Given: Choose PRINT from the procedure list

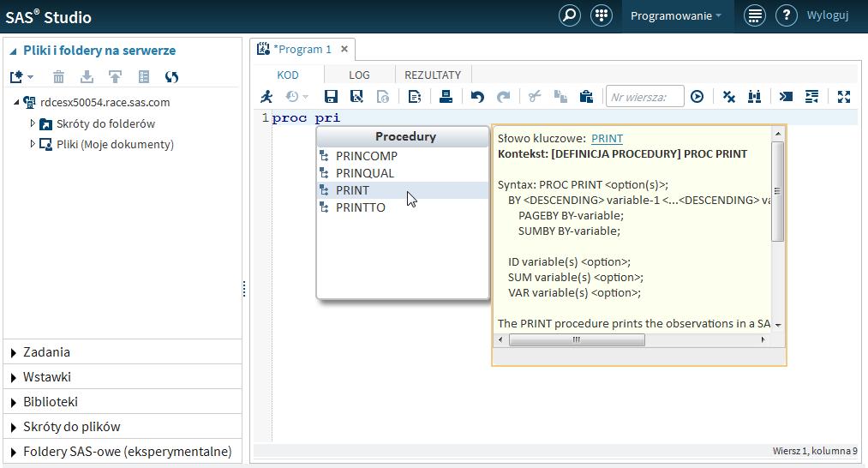Looking at the screenshot, I should click(403, 190).
